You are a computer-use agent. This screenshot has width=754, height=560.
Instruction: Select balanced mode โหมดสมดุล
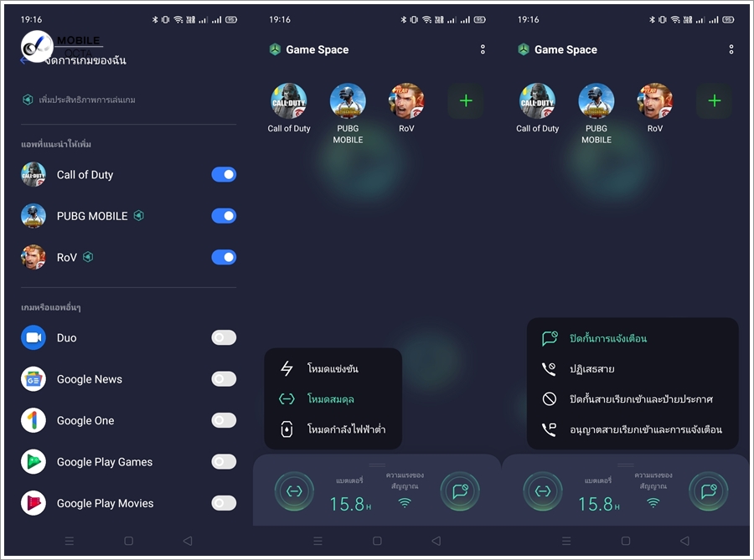coord(333,399)
